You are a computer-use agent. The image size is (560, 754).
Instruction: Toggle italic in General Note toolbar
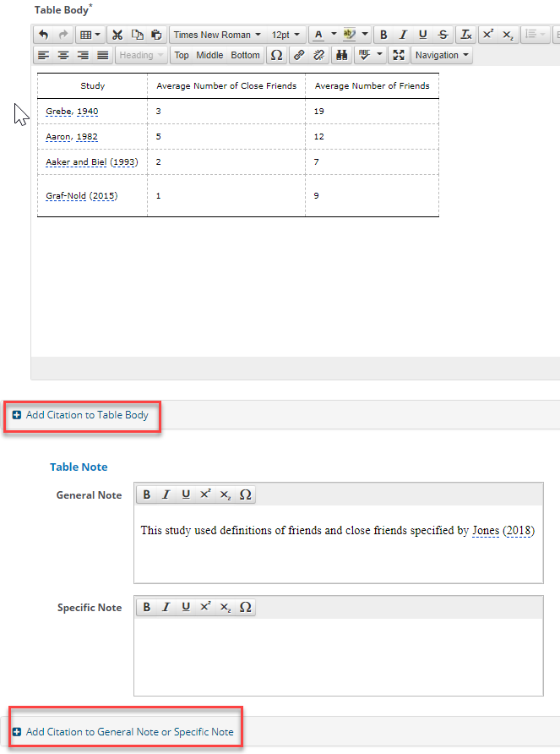click(166, 494)
